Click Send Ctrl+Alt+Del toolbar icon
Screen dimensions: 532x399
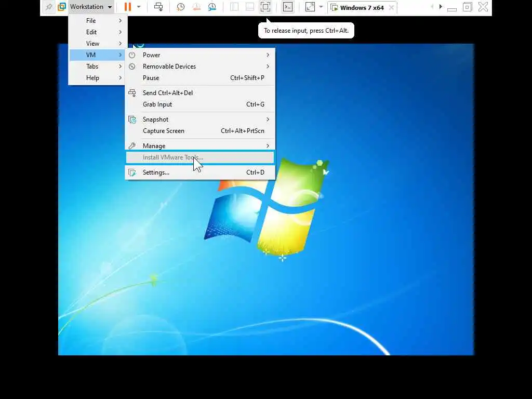(158, 7)
